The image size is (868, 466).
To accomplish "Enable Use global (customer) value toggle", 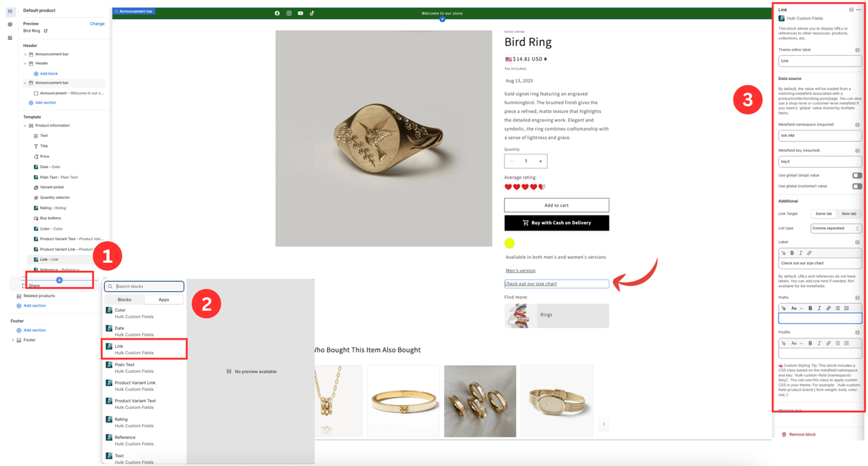I will click(857, 186).
